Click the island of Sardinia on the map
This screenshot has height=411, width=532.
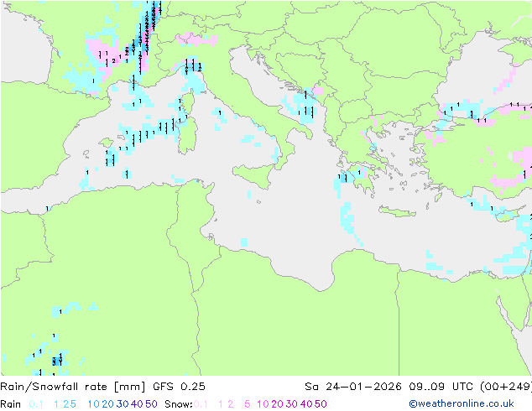(188, 136)
